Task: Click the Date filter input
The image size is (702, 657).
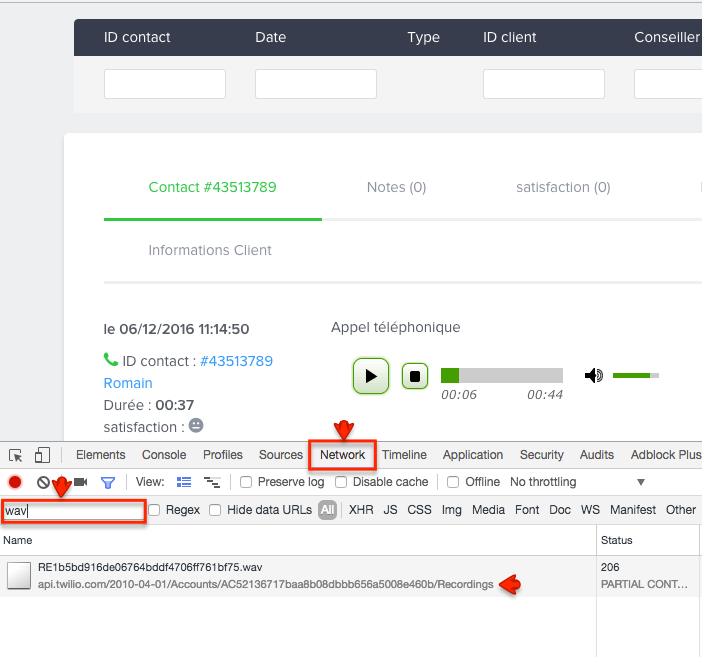Action: click(316, 84)
